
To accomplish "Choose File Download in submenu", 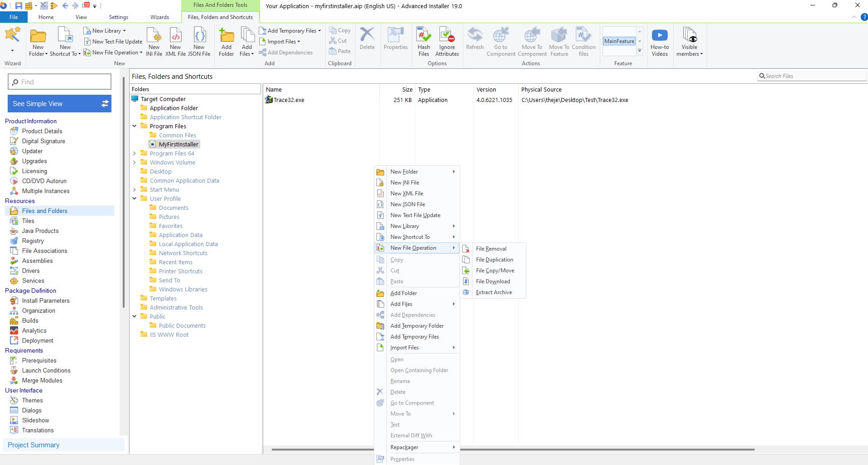I will pos(494,281).
